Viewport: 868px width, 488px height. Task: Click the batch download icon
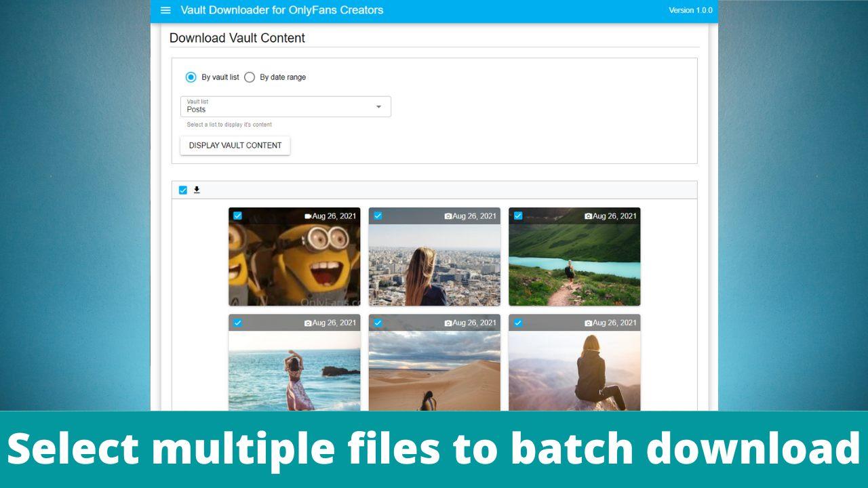point(197,190)
